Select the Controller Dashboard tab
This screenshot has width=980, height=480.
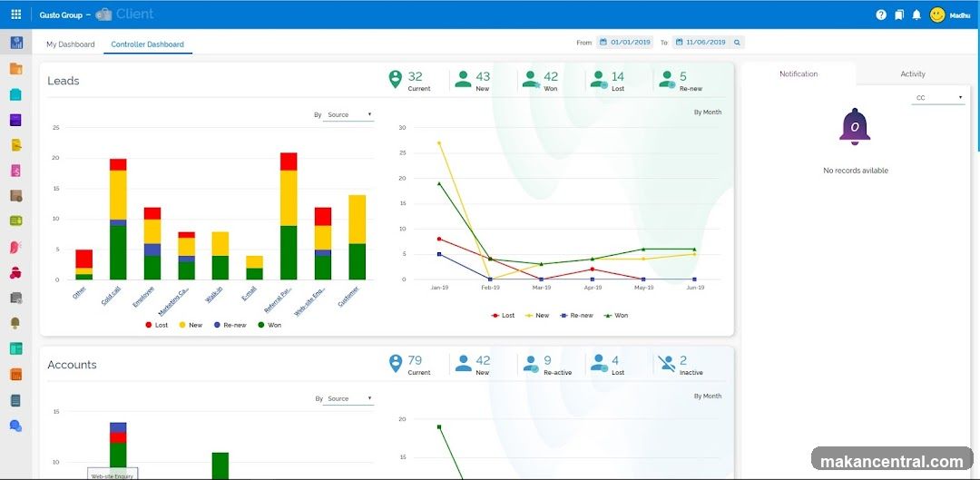coord(148,44)
